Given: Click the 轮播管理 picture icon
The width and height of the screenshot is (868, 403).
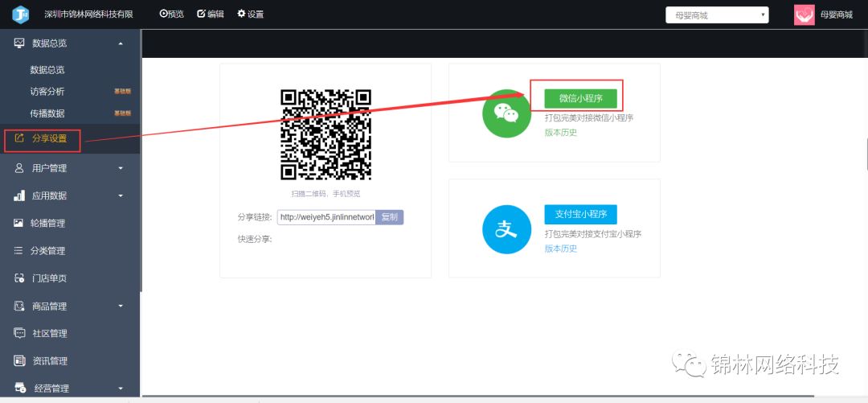Looking at the screenshot, I should click(x=18, y=223).
